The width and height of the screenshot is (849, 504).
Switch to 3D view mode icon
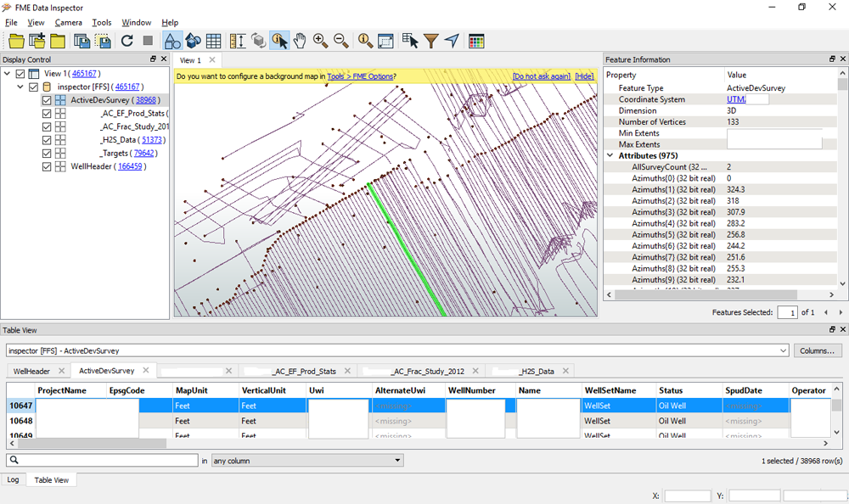[193, 41]
